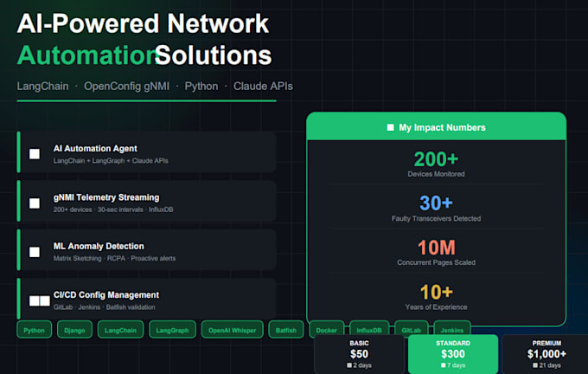Open the CI/CD Config Management title
This screenshot has height=374, width=588.
click(106, 295)
